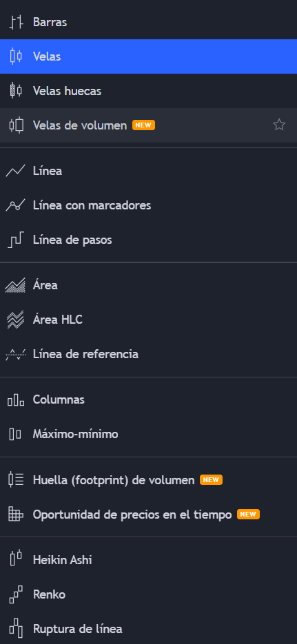Click the NEW badge beside Oportunidad de precios
Image resolution: width=297 pixels, height=644 pixels.
(x=248, y=515)
